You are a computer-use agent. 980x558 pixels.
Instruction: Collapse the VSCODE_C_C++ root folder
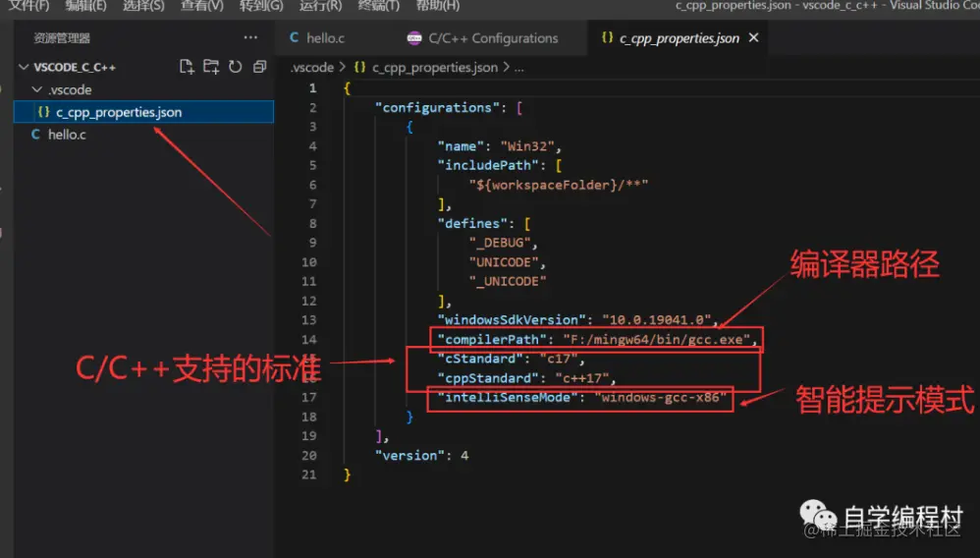[x=24, y=67]
